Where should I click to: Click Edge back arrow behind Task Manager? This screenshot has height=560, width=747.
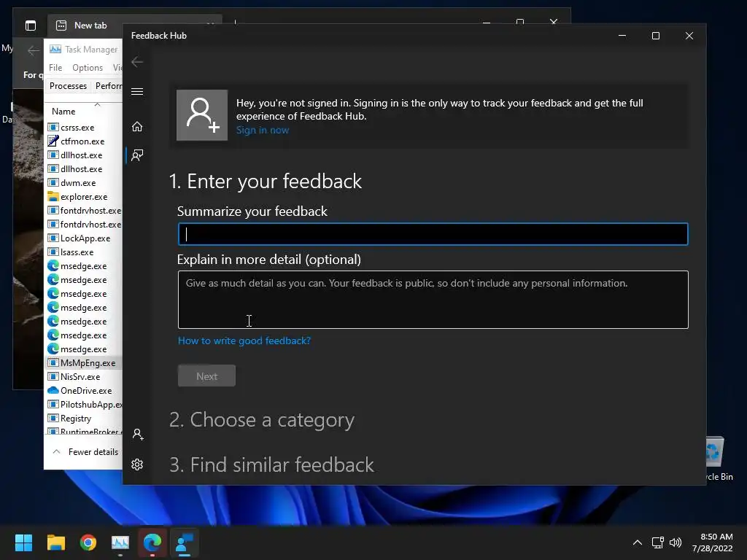click(x=33, y=50)
